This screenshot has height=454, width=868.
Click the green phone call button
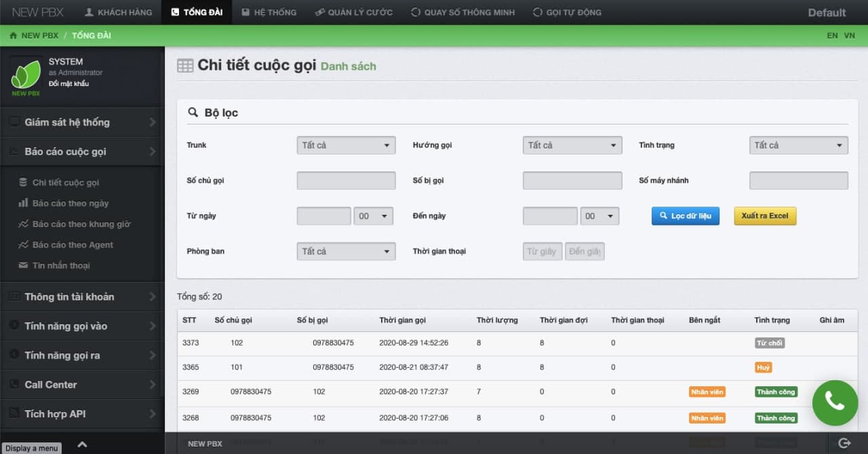[835, 403]
